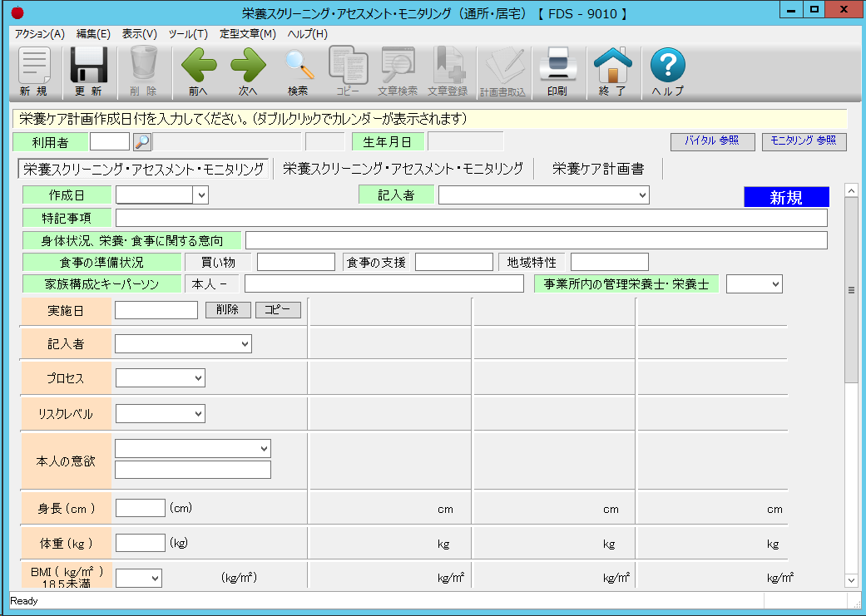Click the vertical scrollbar down arrow
866x616 pixels.
(850, 579)
